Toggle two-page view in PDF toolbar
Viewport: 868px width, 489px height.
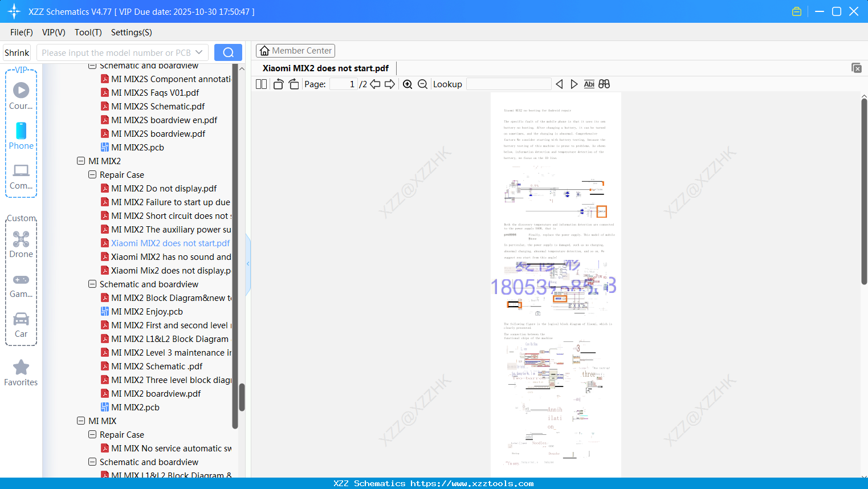(261, 84)
